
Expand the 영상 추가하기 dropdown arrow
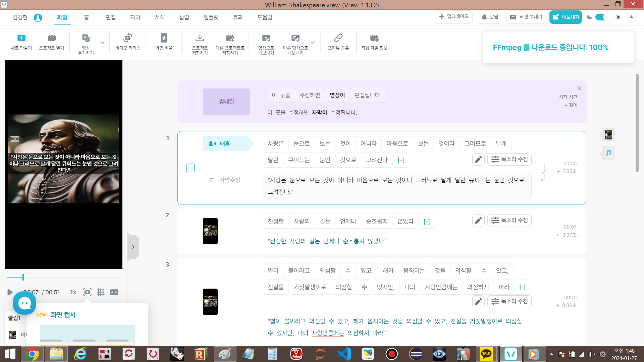pyautogui.click(x=102, y=43)
